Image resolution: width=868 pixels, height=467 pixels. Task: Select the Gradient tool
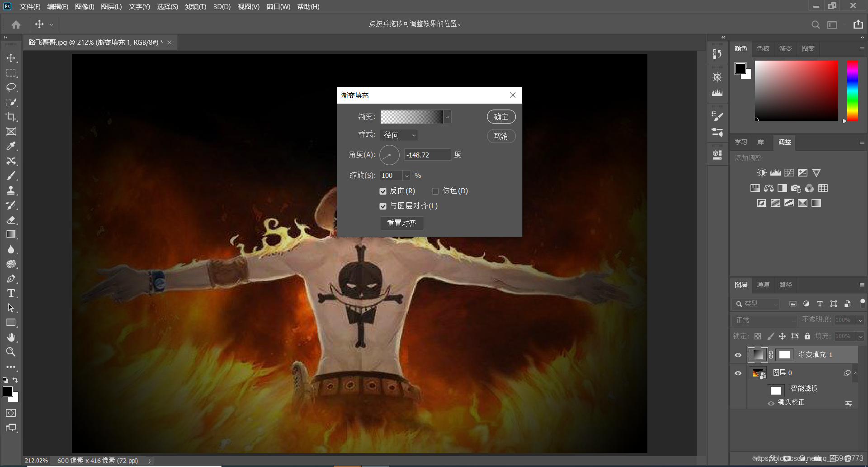click(x=11, y=234)
